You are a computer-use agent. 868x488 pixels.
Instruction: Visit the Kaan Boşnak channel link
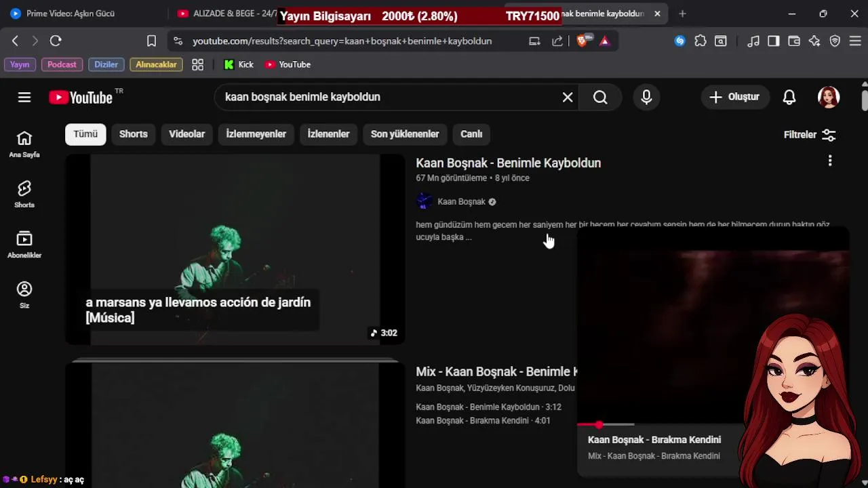461,201
